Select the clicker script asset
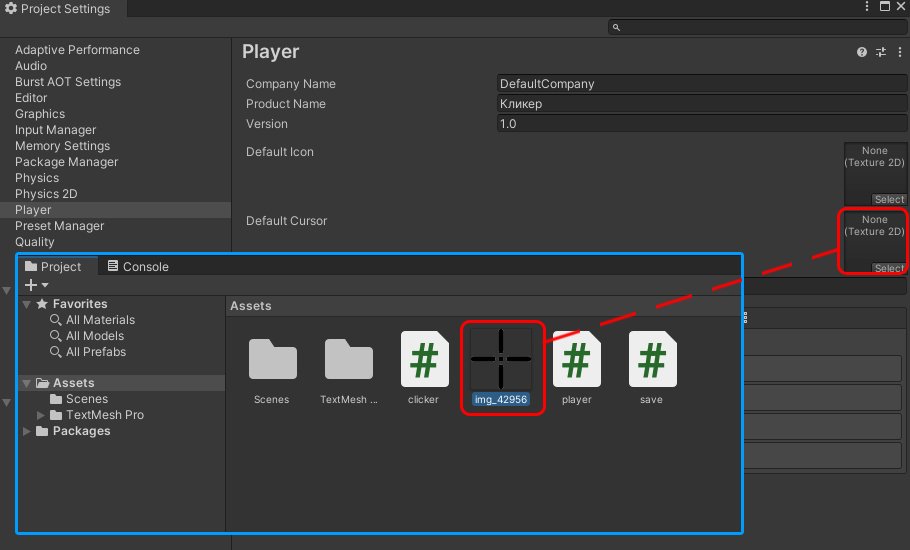This screenshot has width=910, height=550. pyautogui.click(x=424, y=360)
